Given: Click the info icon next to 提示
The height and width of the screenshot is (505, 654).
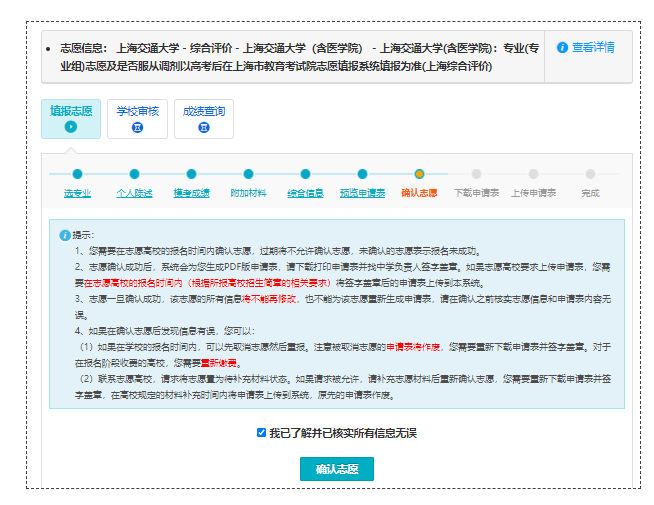Looking at the screenshot, I should pyautogui.click(x=65, y=235).
